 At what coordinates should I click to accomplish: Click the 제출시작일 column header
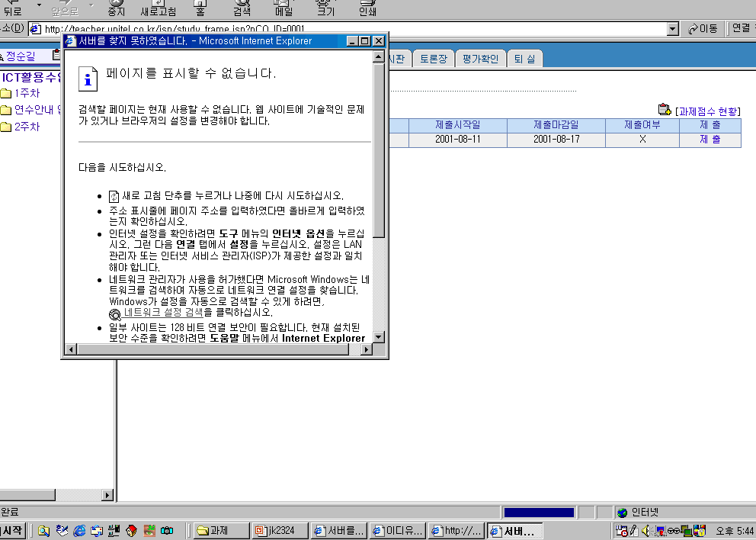[457, 125]
